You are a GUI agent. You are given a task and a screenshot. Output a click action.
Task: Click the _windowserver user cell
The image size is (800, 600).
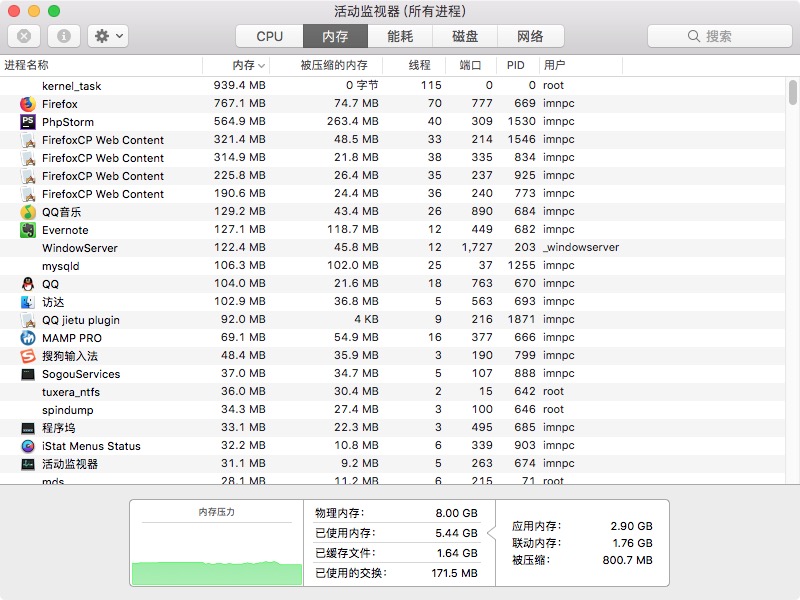point(581,247)
